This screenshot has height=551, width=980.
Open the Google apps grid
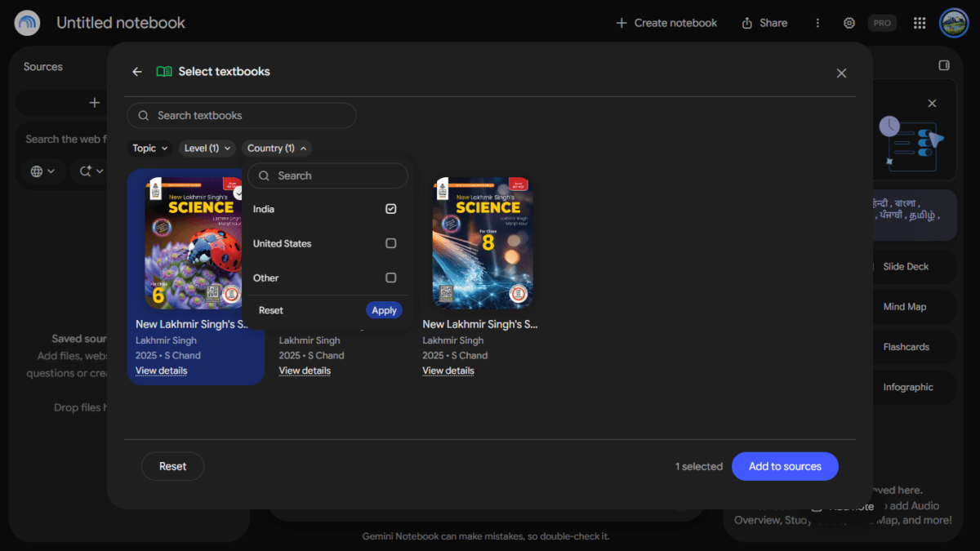pyautogui.click(x=920, y=23)
